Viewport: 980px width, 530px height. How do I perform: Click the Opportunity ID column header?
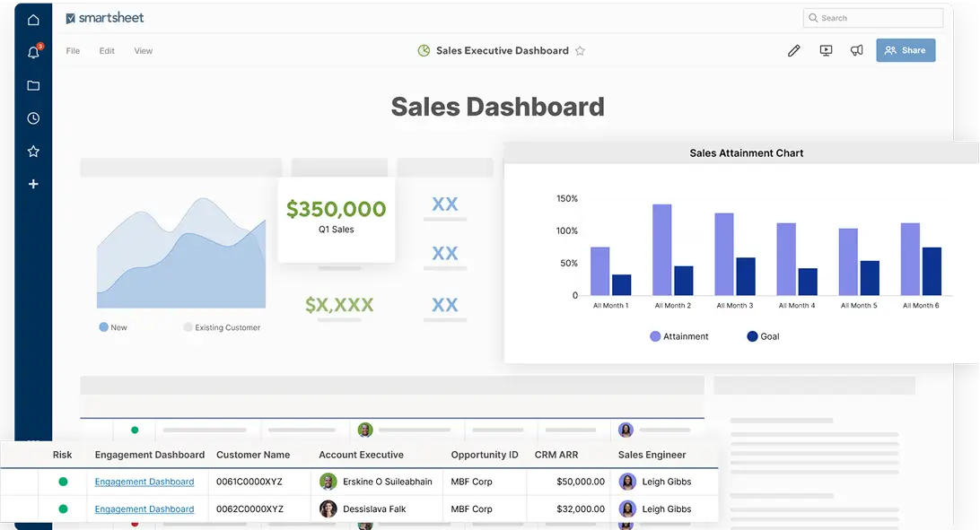click(x=485, y=455)
